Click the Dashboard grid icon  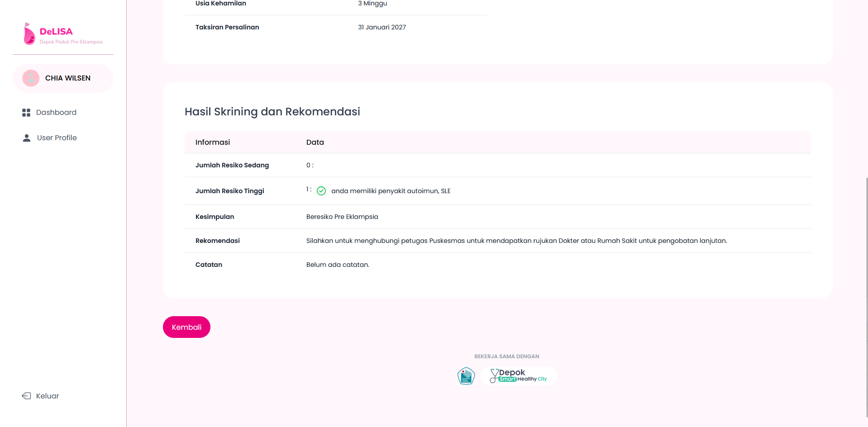pyautogui.click(x=26, y=113)
